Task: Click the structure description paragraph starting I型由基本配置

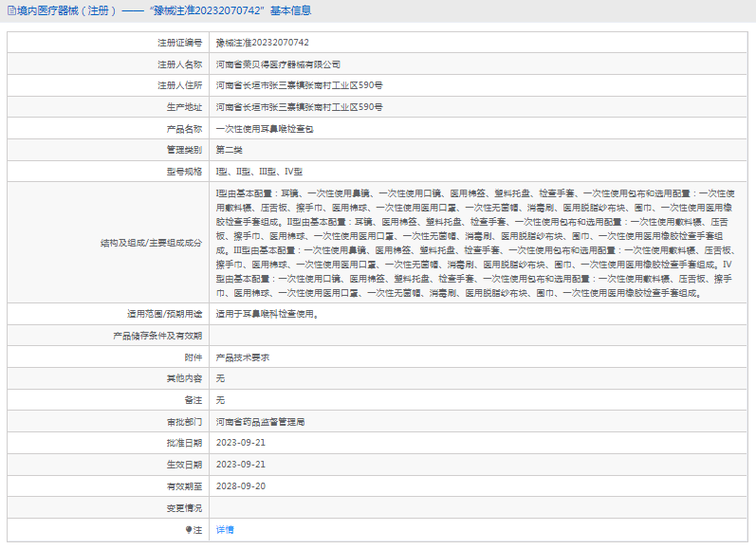Action: 475,243
